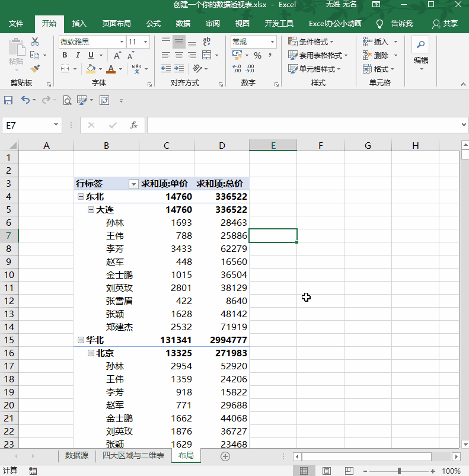The image size is (469, 476).
Task: Click the Cut scissors icon
Action: pos(35,41)
